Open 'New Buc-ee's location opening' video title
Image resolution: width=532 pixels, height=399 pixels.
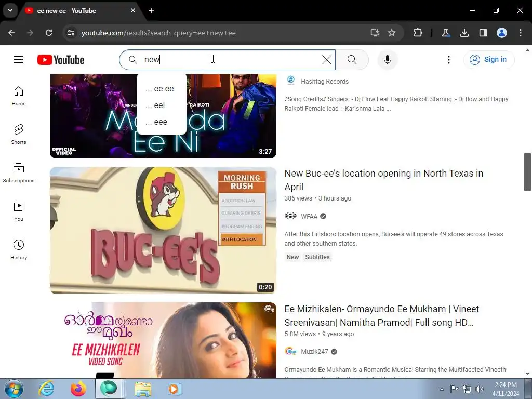click(x=384, y=180)
